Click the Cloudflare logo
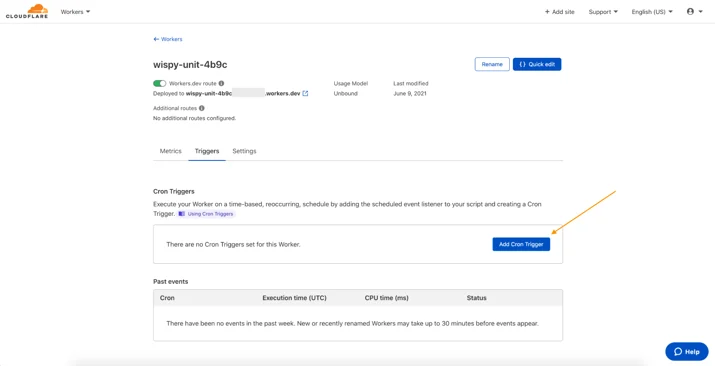715x366 pixels. pos(26,11)
